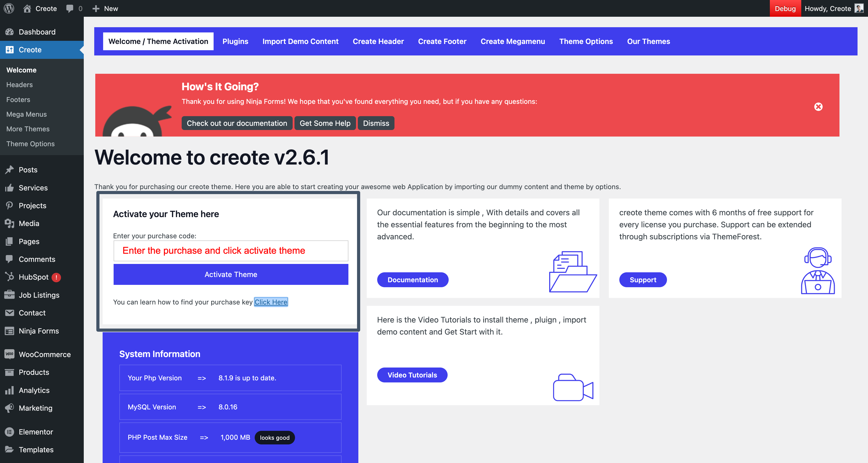This screenshot has height=463, width=868.
Task: Click the looks good status badge
Action: pos(275,438)
